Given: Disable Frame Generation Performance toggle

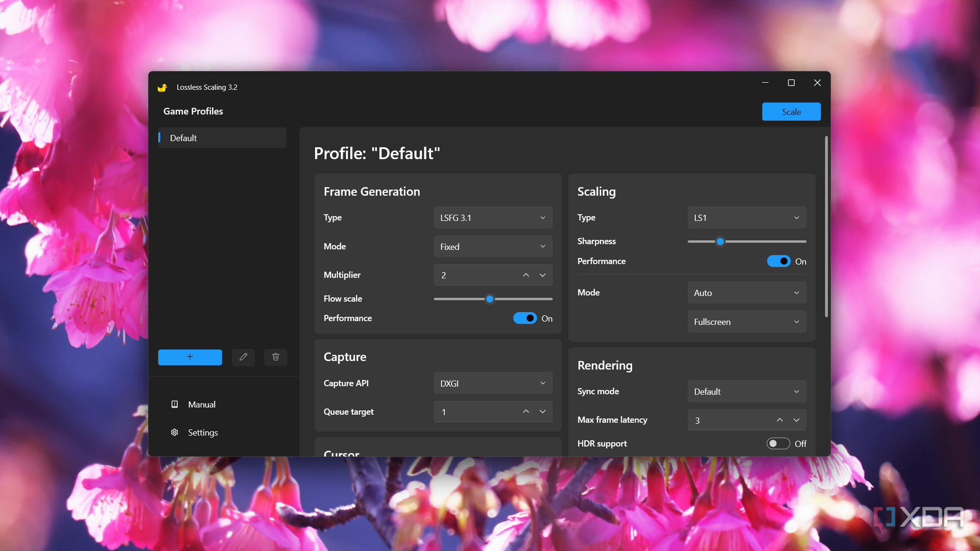Looking at the screenshot, I should [525, 318].
